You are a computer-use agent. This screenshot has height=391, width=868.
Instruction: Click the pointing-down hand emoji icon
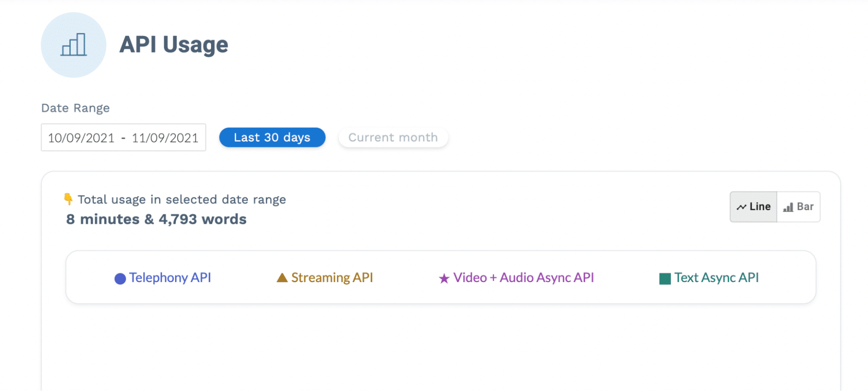click(68, 199)
